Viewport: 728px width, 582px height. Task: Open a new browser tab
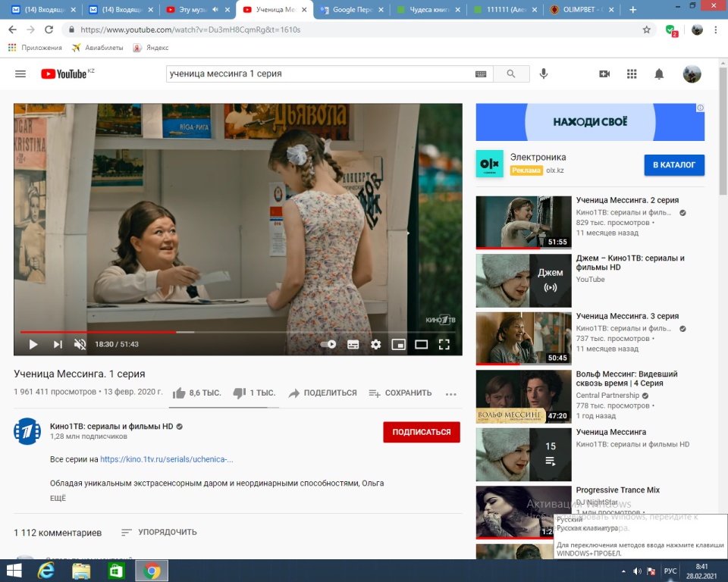click(632, 10)
